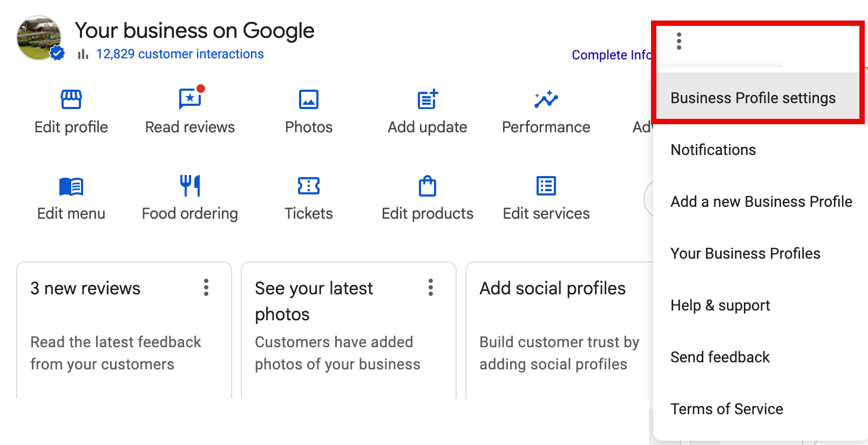
Task: Click Customers have added photos description
Action: click(x=337, y=353)
